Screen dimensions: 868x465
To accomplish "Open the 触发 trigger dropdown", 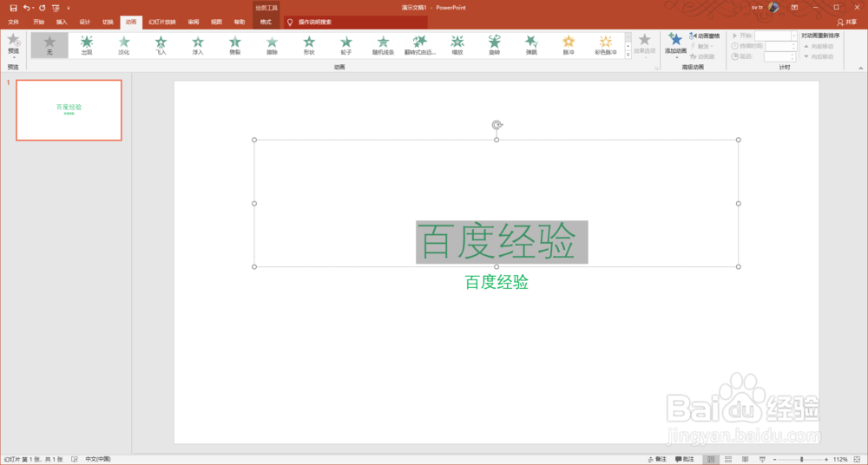I will pos(702,47).
